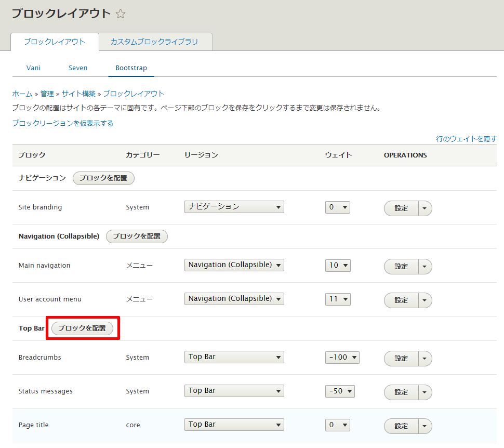Image resolution: width=504 pixels, height=448 pixels.
Task: Open weight dropdown for User account menu
Action: coord(337,299)
